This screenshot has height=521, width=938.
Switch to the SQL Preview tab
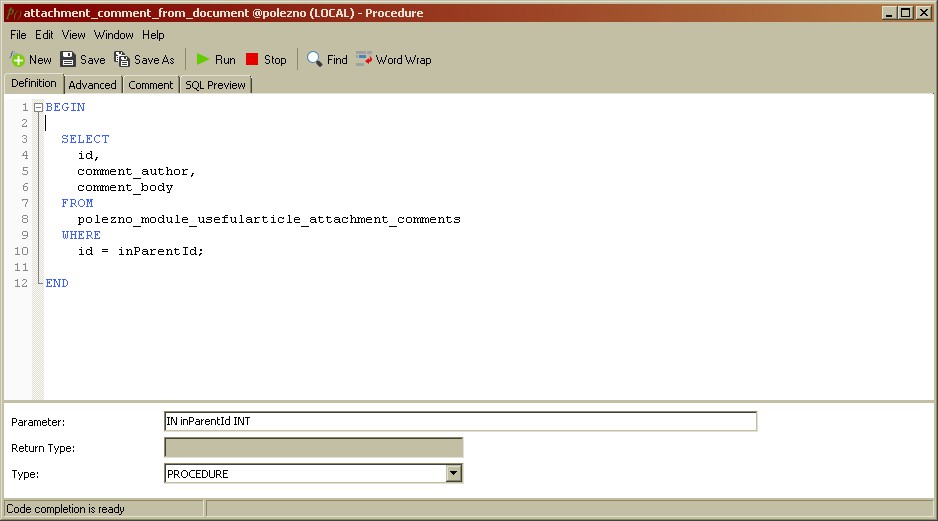point(215,85)
